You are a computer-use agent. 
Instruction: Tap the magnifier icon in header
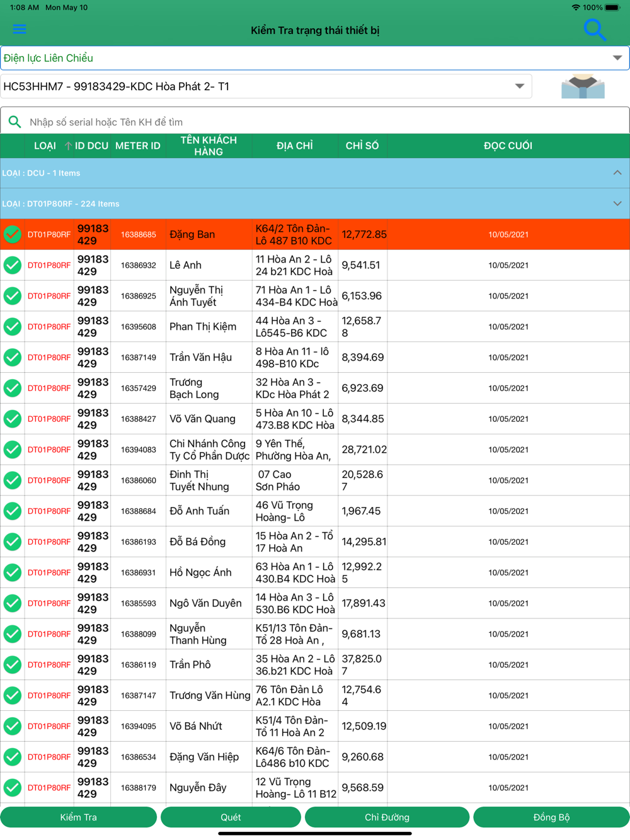point(594,30)
